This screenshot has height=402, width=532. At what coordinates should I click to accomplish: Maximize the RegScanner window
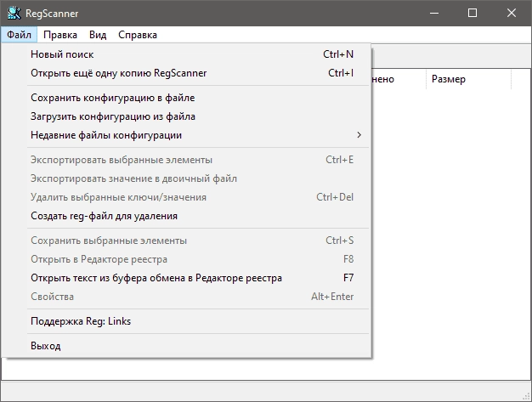pyautogui.click(x=473, y=14)
